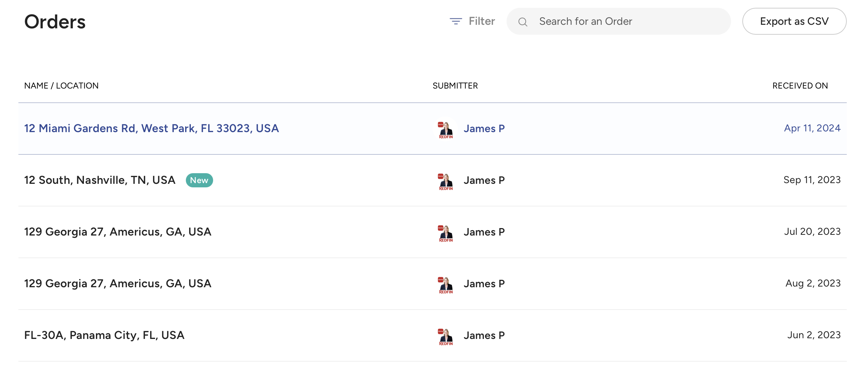Viewport: 868px width, 391px height.
Task: Click the Filter lines icon
Action: (x=456, y=21)
